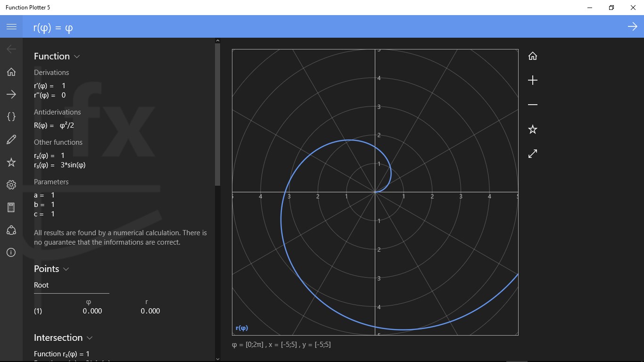644x362 pixels.
Task: Click the Derivations subheading
Action: pyautogui.click(x=51, y=73)
